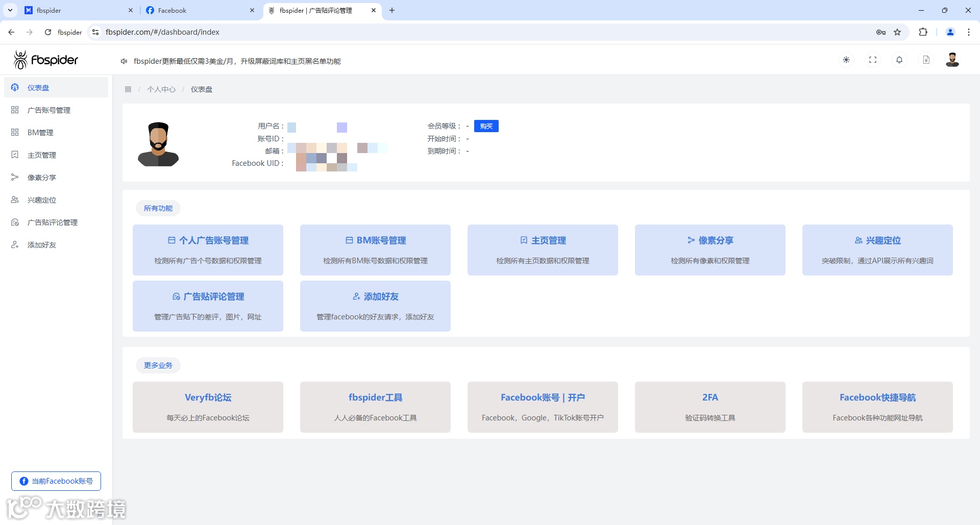980x525 pixels.
Task: Click the large profile avatar image
Action: tap(158, 144)
